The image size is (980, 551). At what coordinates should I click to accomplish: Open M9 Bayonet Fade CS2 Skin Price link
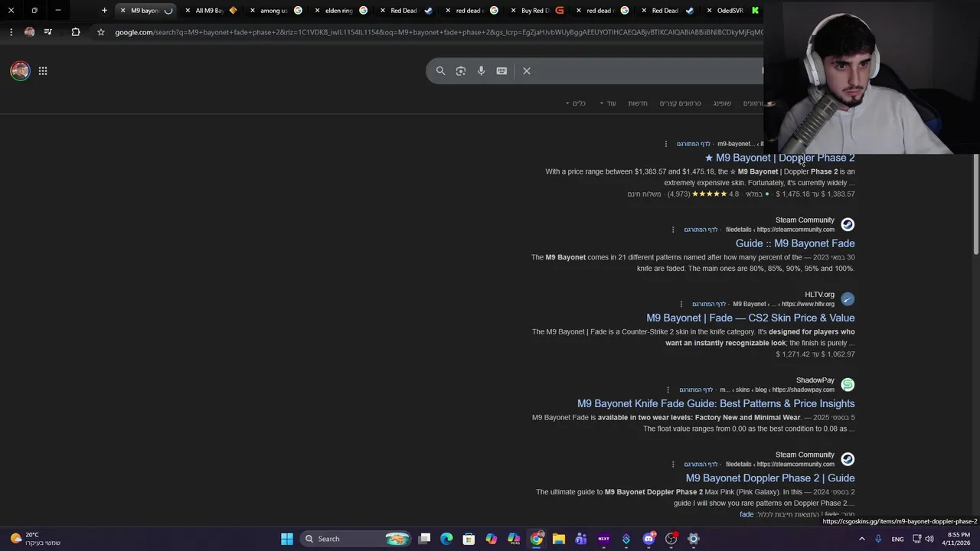click(750, 318)
